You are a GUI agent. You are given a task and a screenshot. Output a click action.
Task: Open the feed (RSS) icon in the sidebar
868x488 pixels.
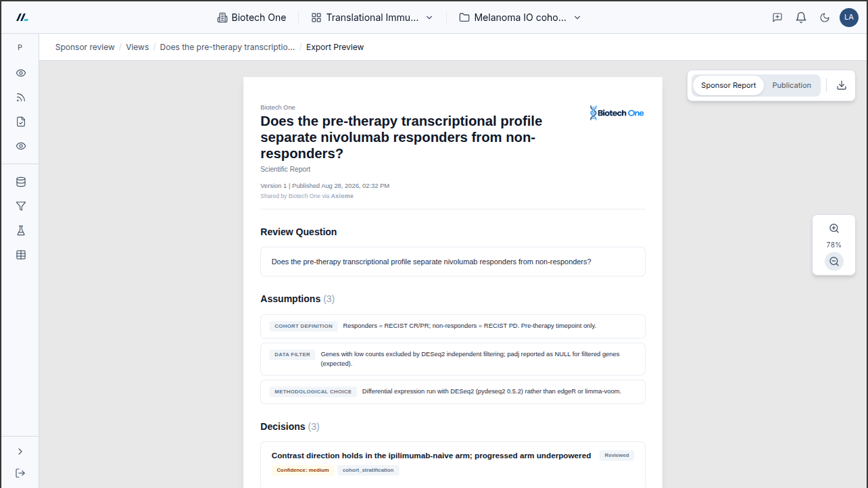(x=21, y=97)
